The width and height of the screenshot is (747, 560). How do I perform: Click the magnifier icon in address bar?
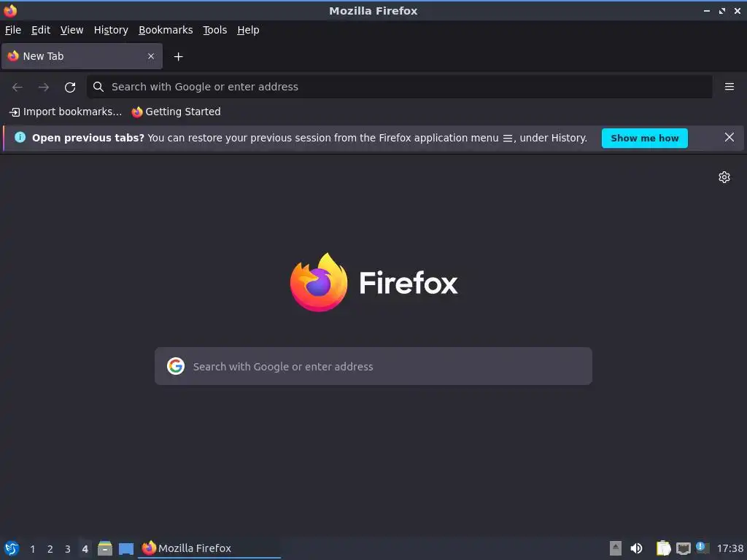[x=98, y=87]
